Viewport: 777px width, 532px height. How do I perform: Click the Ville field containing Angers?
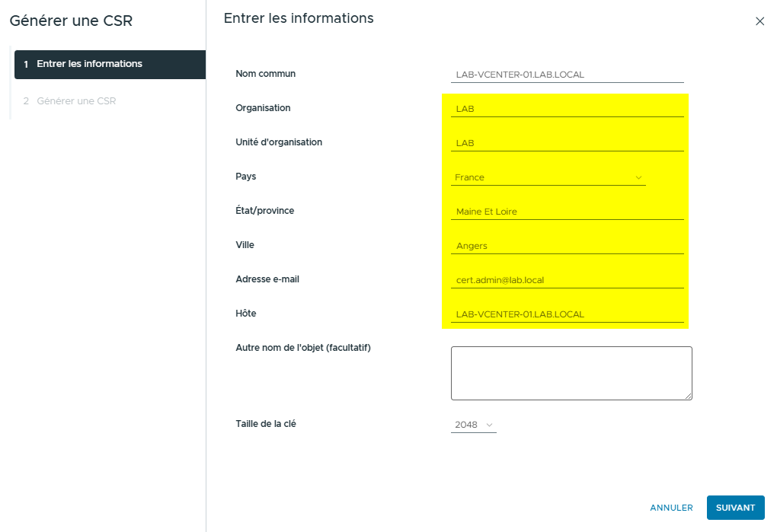(x=567, y=245)
